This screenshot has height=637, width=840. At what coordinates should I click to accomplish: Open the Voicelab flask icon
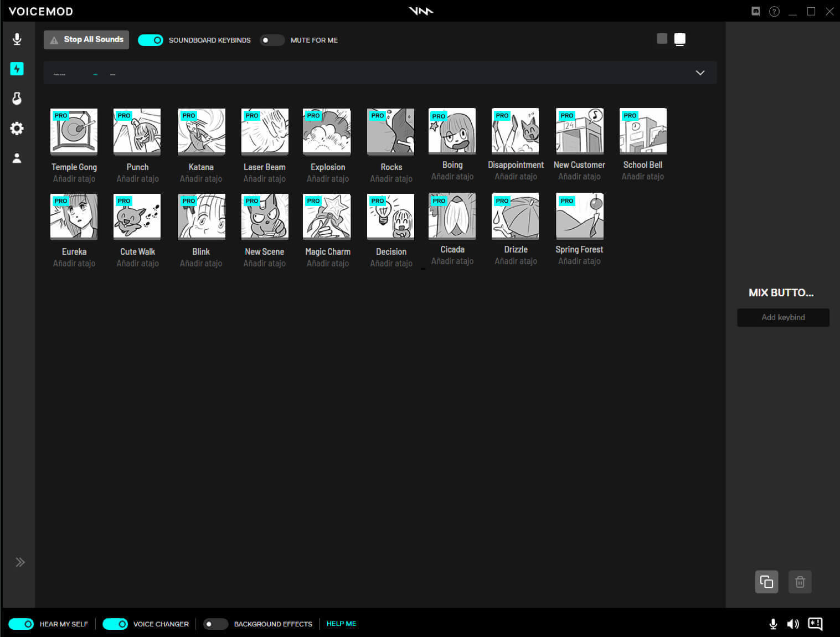(17, 99)
